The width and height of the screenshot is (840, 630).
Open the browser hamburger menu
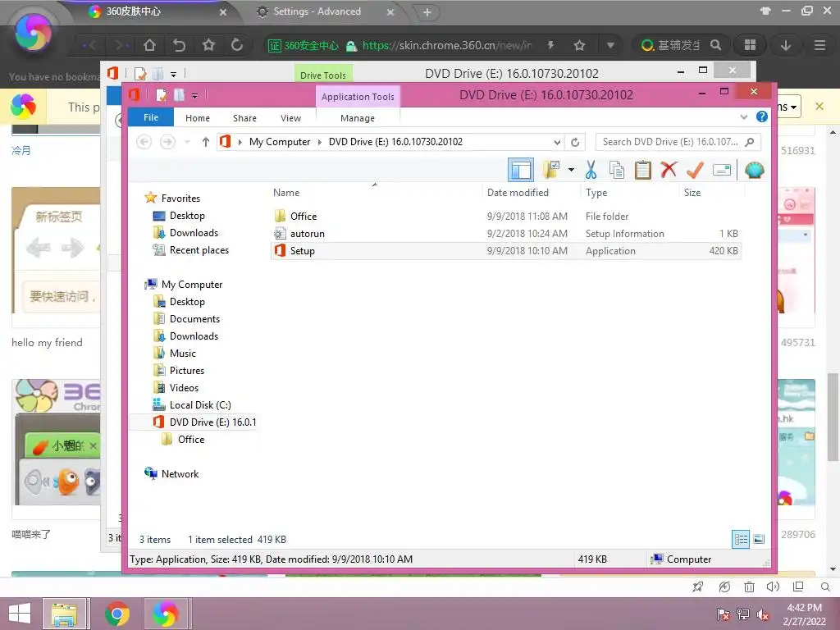tap(819, 46)
